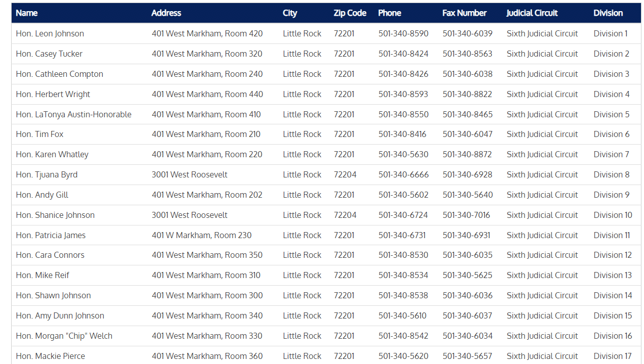This screenshot has height=364, width=644.
Task: Select the Fax Number column header
Action: point(464,13)
